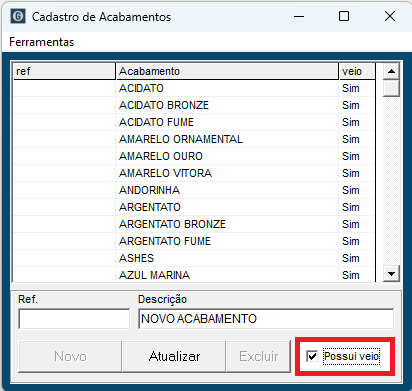Image resolution: width=412 pixels, height=391 pixels.
Task: Select the AMARELO OURO row
Action: tap(194, 156)
